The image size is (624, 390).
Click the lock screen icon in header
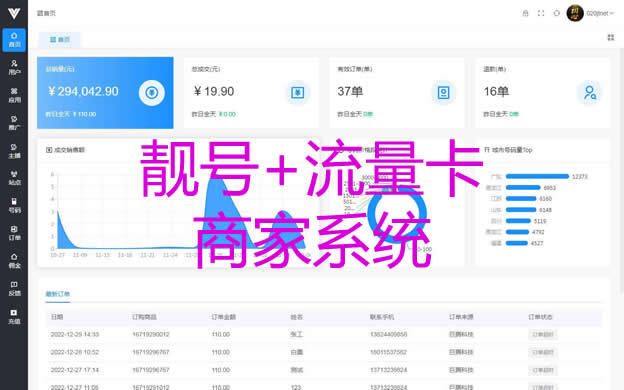(x=525, y=13)
